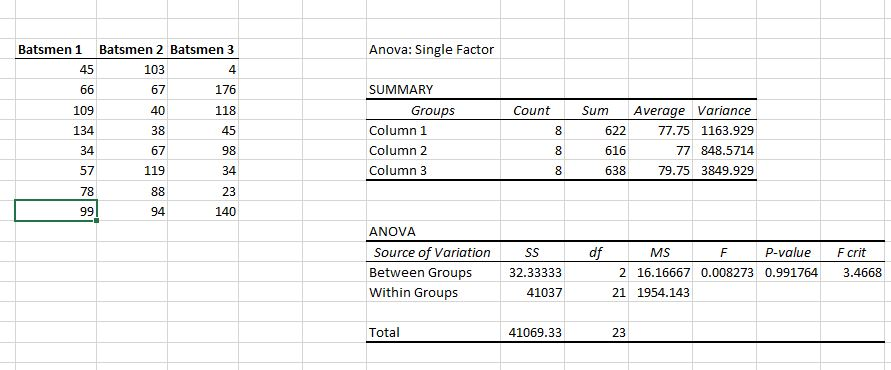
Task: Select the cell containing 134
Action: 55,131
